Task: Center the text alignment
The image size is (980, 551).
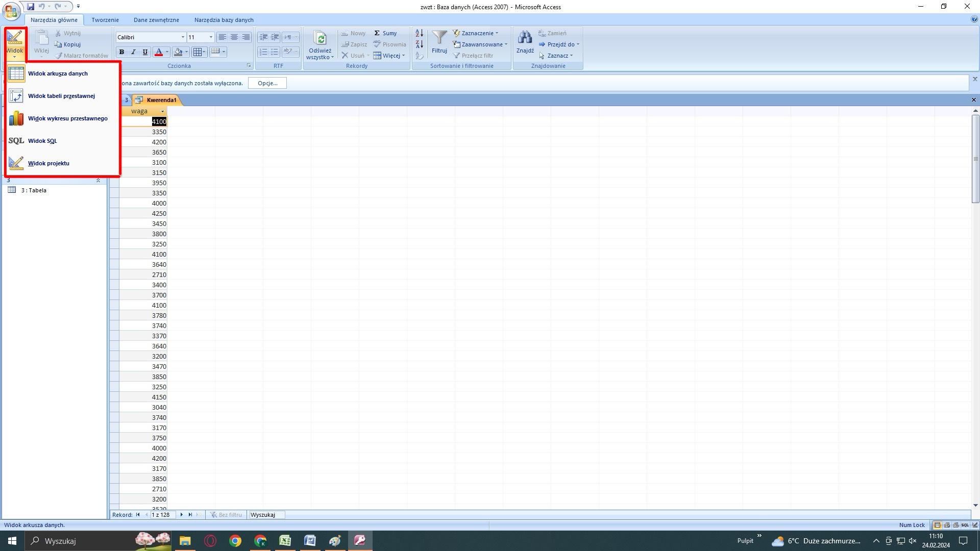Action: click(234, 37)
